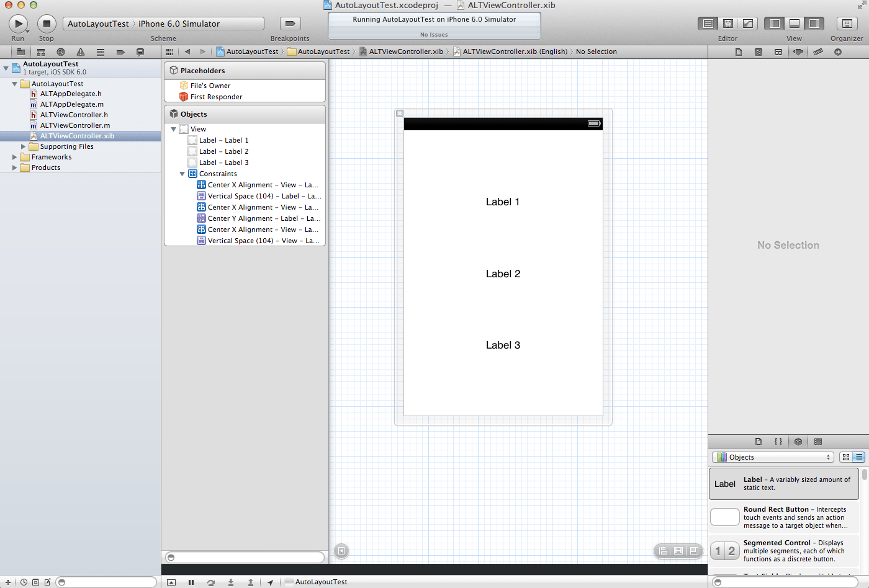Expand the Frameworks group

click(14, 158)
